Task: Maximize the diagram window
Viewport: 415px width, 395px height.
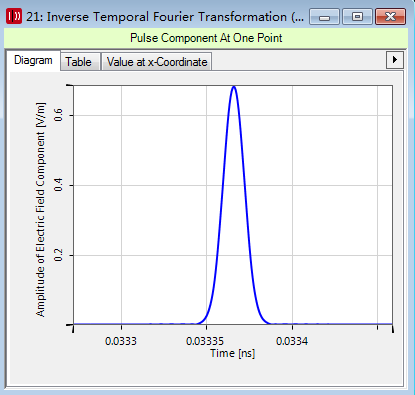Action: click(357, 17)
